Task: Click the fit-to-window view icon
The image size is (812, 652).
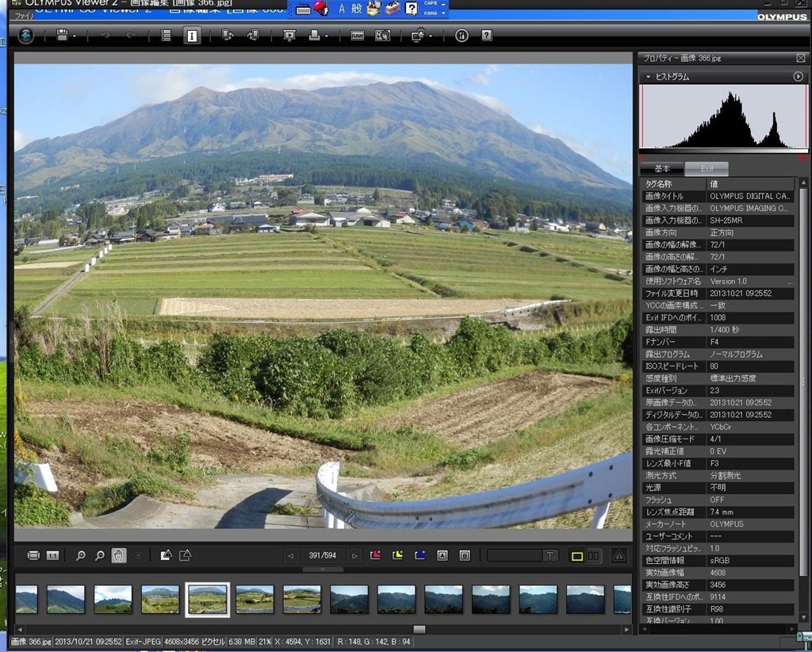Action: coord(33,555)
